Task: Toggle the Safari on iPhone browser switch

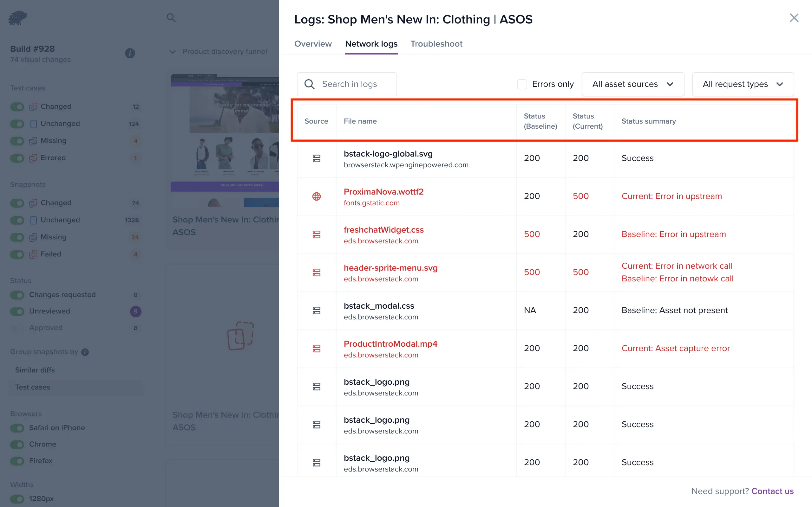Action: 17,428
